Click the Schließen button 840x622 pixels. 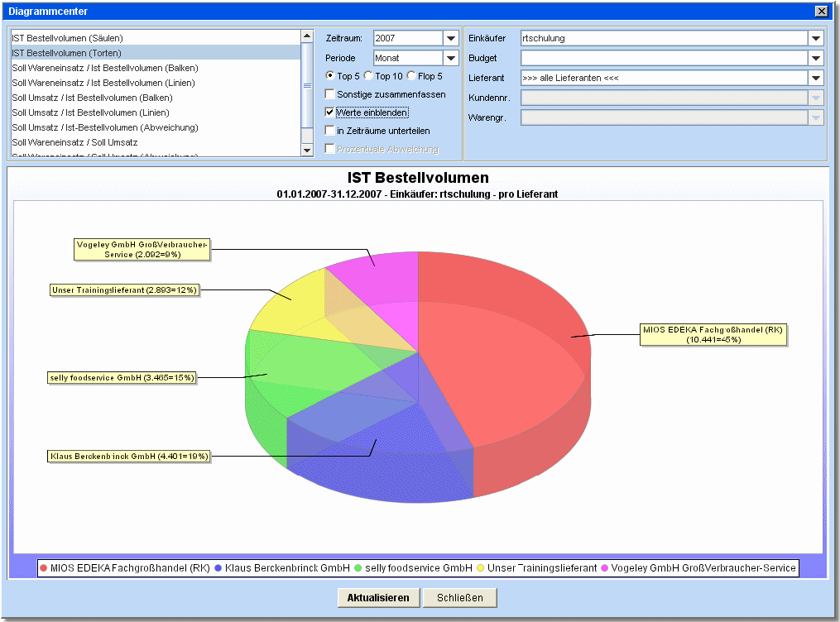(x=459, y=598)
